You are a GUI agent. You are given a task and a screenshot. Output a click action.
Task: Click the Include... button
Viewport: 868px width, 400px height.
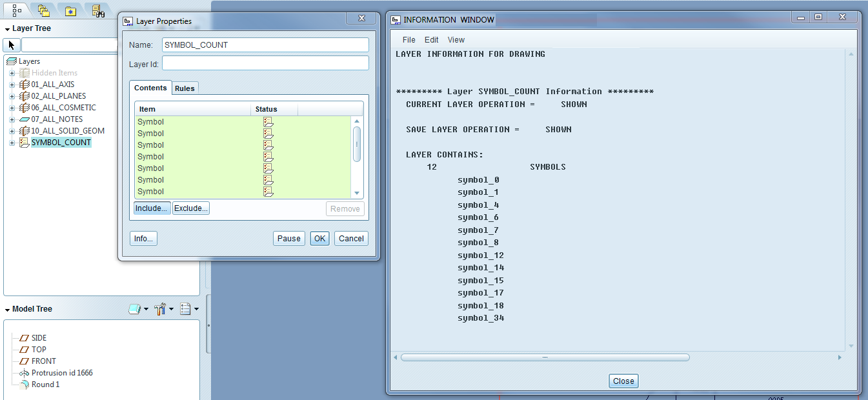(x=152, y=208)
